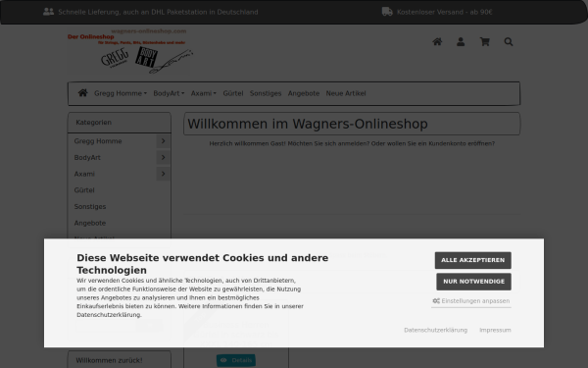Open the Datenschutzerklärung link in cookie banner
The height and width of the screenshot is (368, 588).
point(435,330)
